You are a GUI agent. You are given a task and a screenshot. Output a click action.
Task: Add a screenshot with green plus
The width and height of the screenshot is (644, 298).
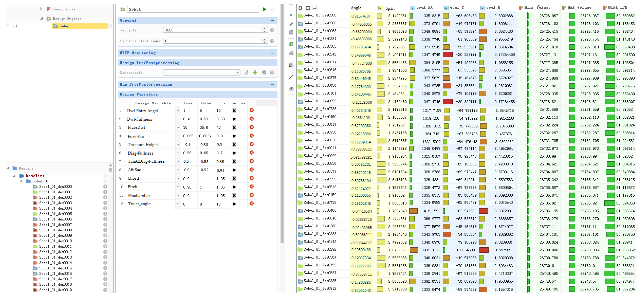(255, 73)
